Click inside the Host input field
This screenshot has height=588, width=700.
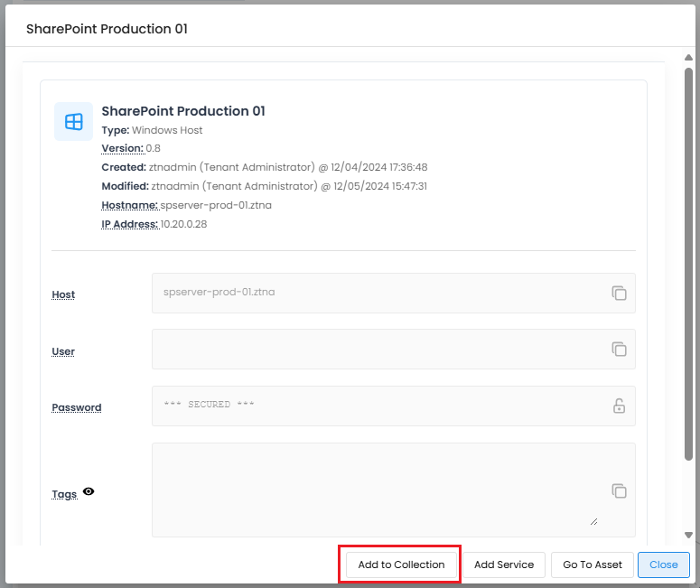pyautogui.click(x=379, y=293)
